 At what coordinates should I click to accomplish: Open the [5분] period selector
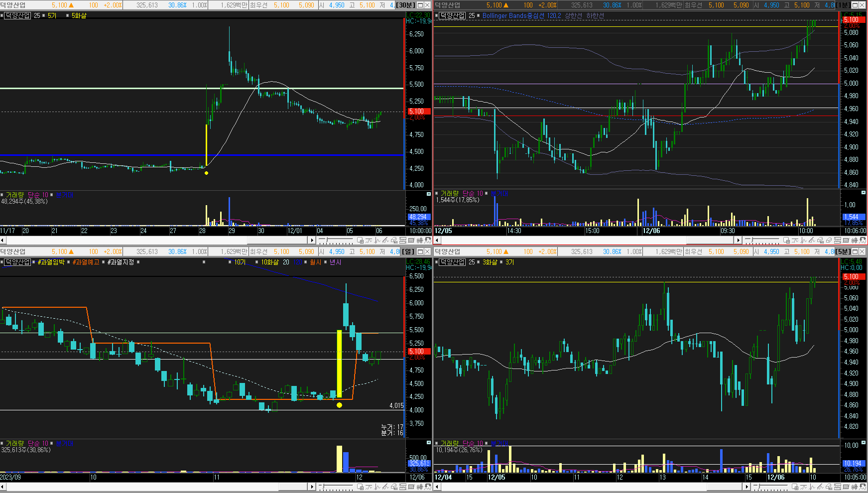(843, 251)
